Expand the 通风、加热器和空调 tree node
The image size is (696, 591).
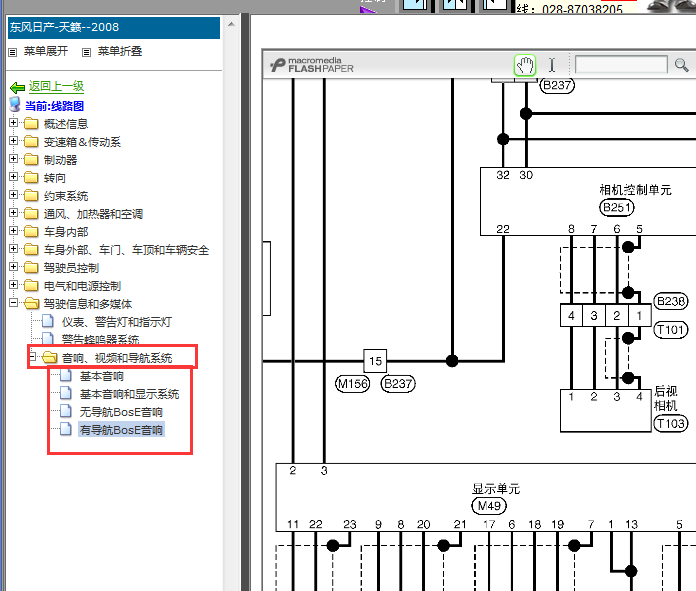(x=13, y=213)
